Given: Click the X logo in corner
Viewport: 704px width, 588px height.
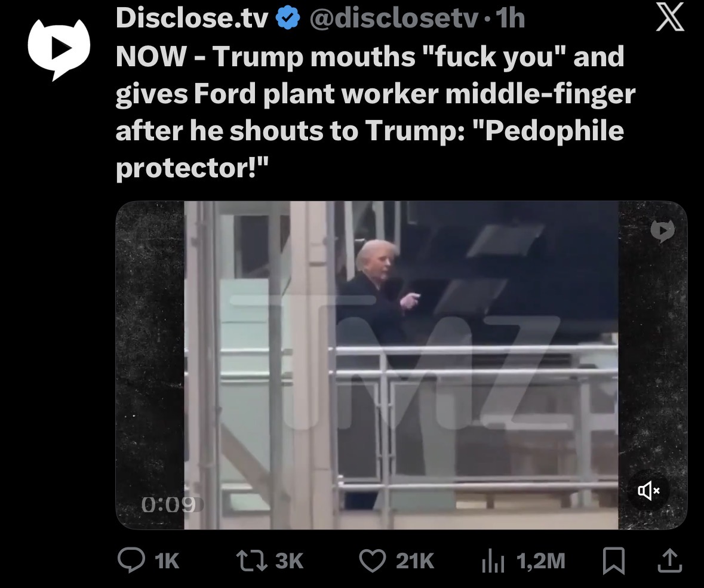Looking at the screenshot, I should click(x=670, y=17).
